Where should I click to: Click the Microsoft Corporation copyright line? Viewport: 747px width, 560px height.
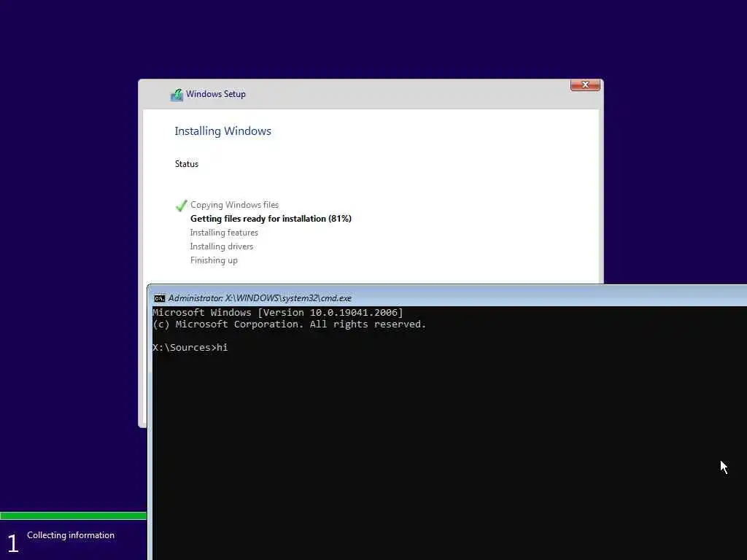289,324
